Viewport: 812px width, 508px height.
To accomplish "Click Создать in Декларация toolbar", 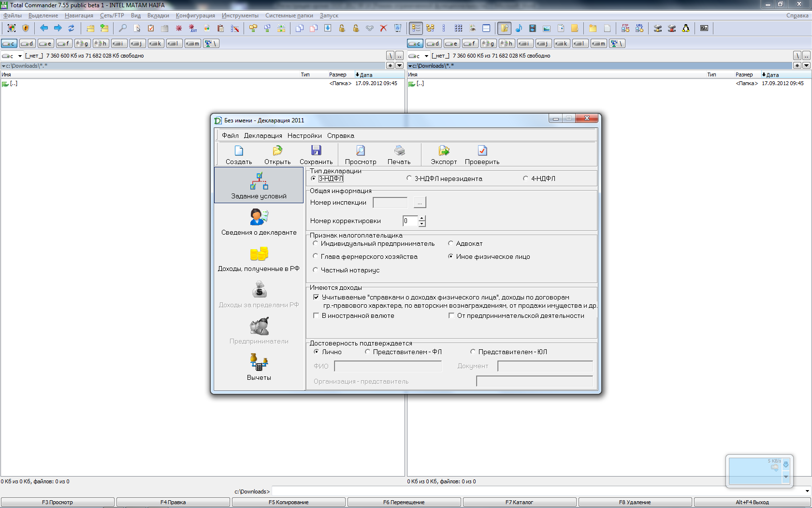I will pos(239,155).
